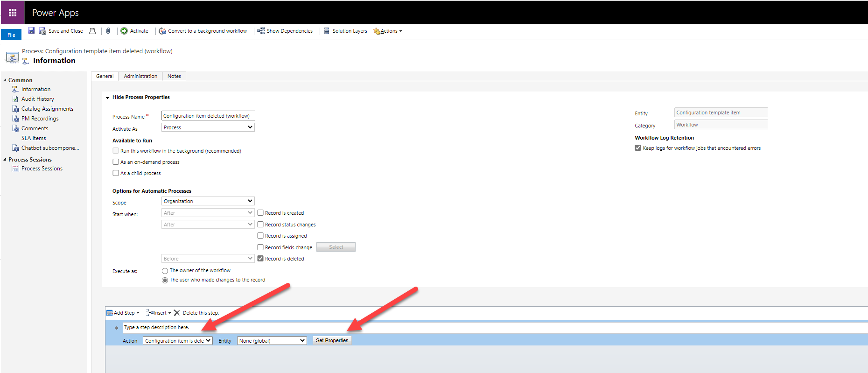
Task: Click the Solution Layers icon
Action: click(327, 31)
